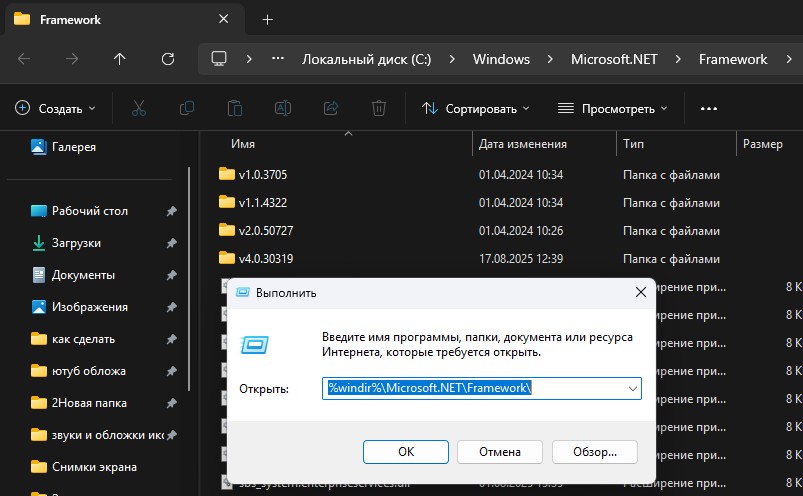Close the Framework tab

[x=223, y=19]
